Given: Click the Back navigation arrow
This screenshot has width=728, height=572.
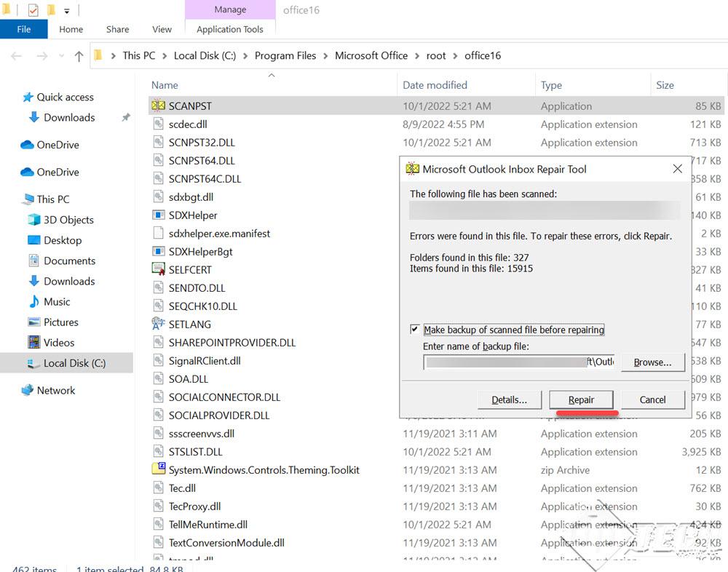Looking at the screenshot, I should coord(16,56).
